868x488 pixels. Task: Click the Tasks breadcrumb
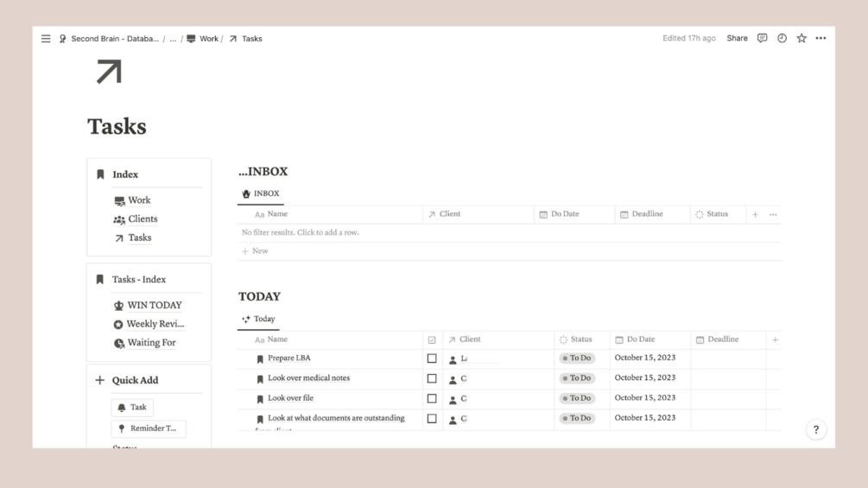point(252,39)
